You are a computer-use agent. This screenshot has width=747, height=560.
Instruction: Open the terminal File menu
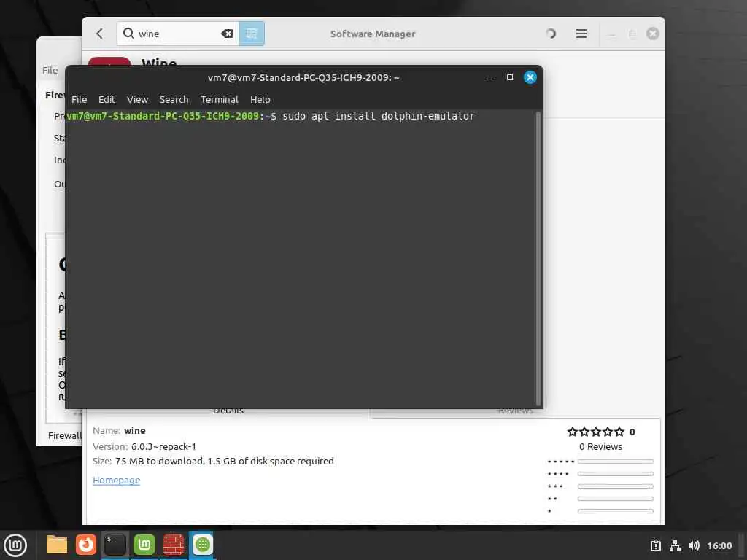point(79,99)
